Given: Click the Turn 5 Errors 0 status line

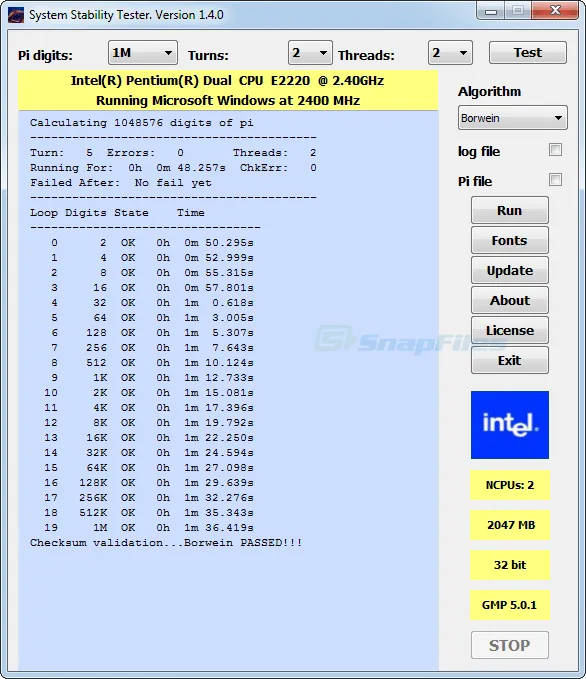Looking at the screenshot, I should [x=173, y=153].
